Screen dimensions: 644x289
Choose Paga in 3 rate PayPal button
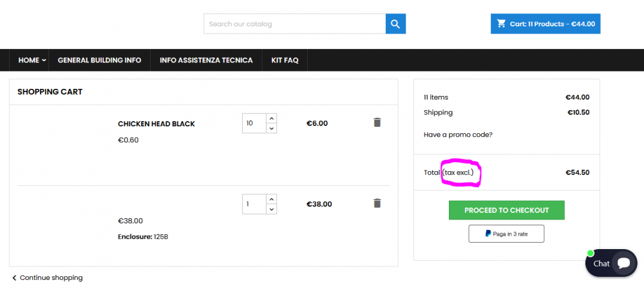506,234
